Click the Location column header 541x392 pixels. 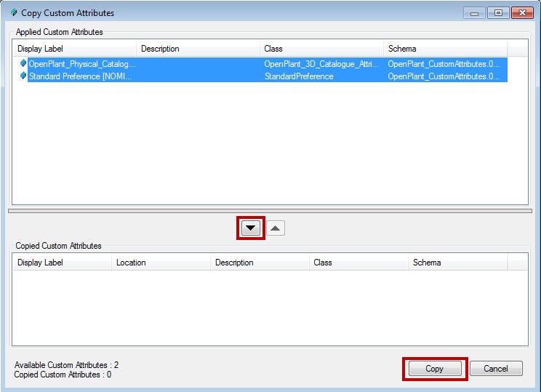click(161, 263)
